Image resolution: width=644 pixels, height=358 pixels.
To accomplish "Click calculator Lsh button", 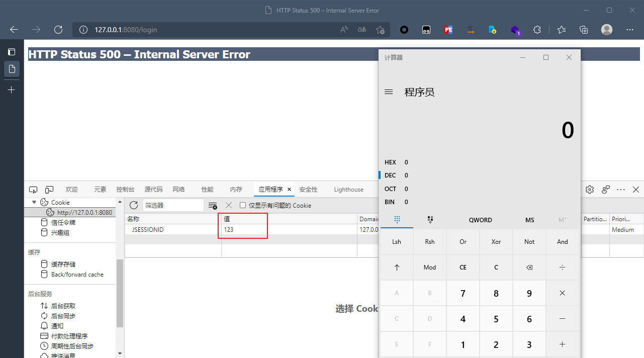I will click(x=397, y=242).
